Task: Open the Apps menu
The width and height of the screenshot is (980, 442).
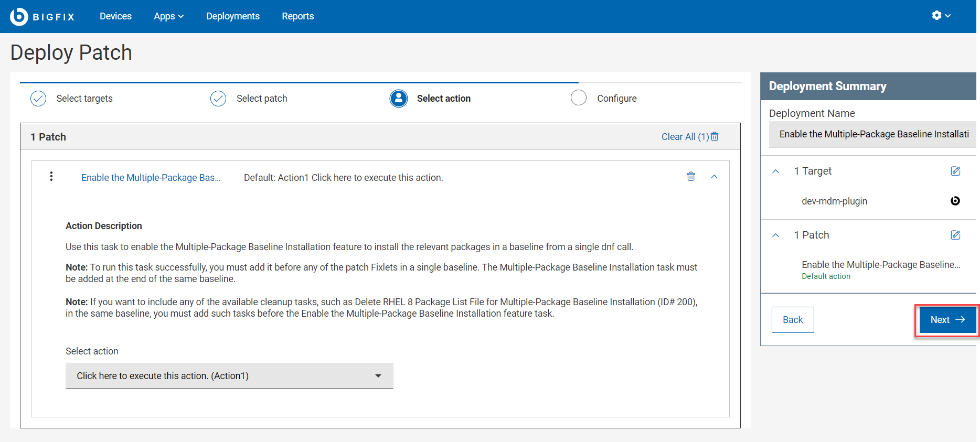Action: [x=168, y=16]
